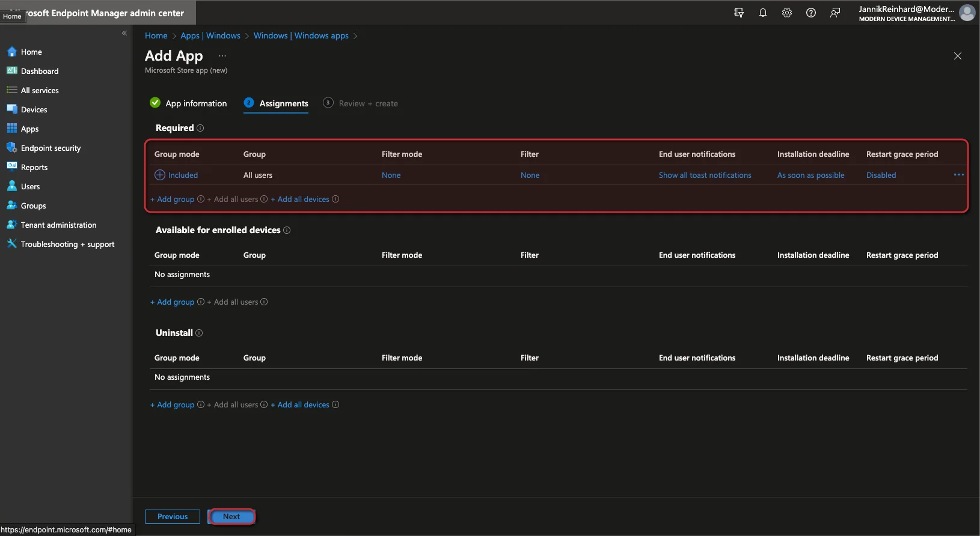Image resolution: width=980 pixels, height=536 pixels.
Task: Open portal settings gear
Action: (787, 13)
